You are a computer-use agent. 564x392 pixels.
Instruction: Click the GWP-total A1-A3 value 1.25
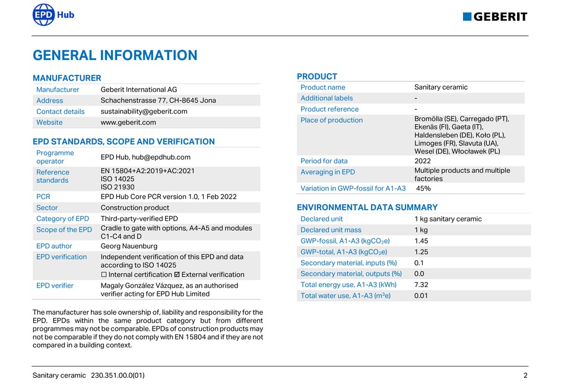(421, 252)
